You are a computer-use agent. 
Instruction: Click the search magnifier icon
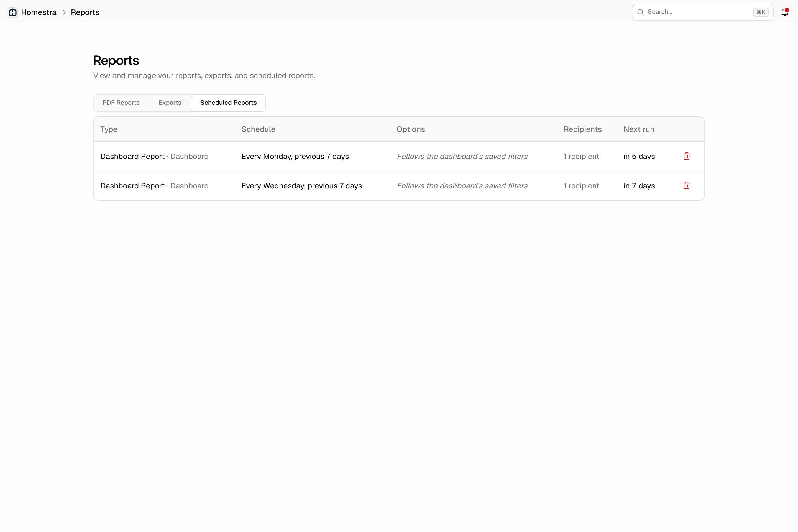click(640, 12)
